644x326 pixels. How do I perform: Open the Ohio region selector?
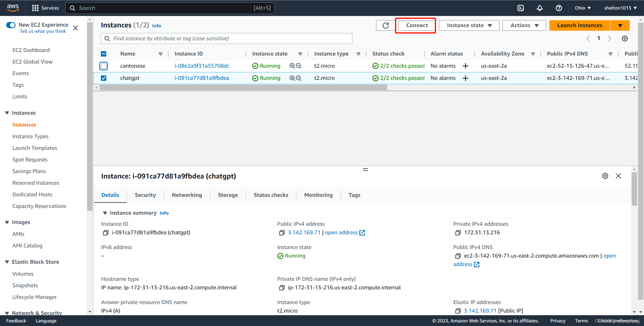click(583, 8)
